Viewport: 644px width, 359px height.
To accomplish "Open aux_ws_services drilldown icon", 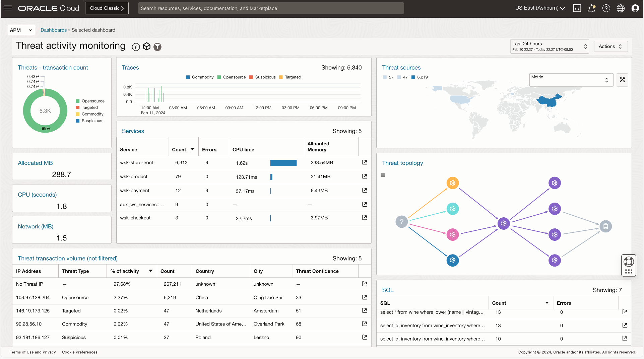I will coord(365,204).
